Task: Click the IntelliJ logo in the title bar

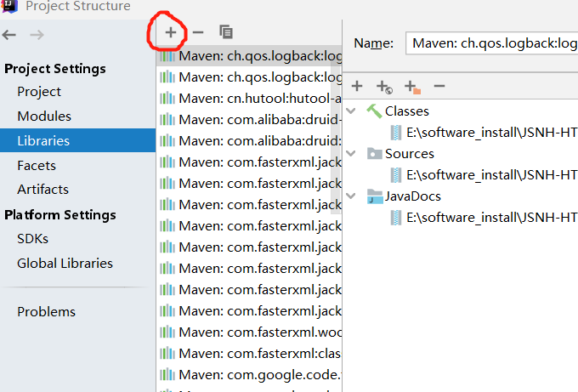Action: 8,6
